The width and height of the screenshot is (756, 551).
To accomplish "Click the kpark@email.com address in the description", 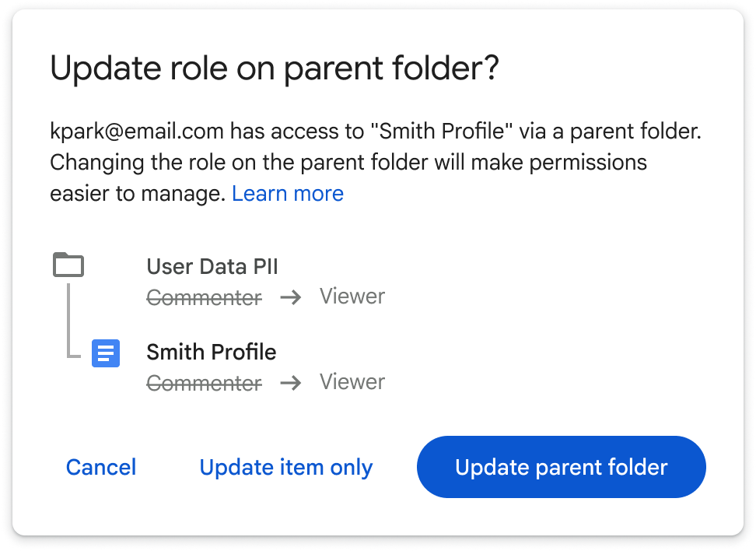I will pyautogui.click(x=137, y=132).
